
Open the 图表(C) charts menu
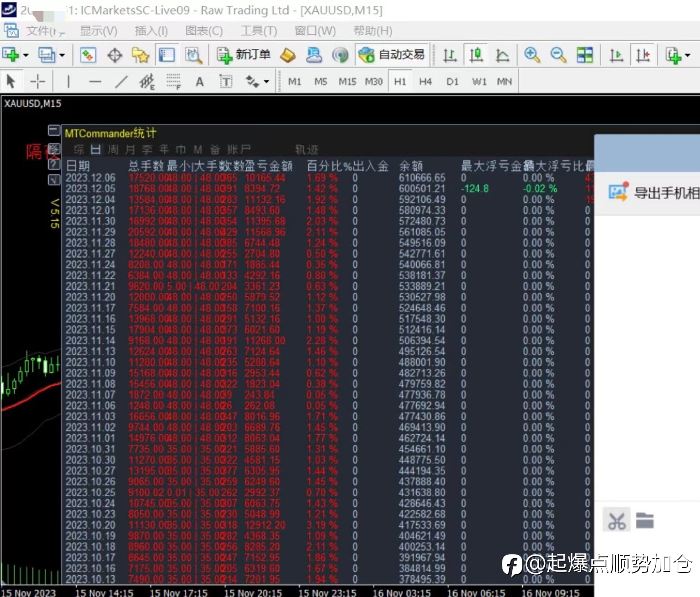click(x=204, y=31)
